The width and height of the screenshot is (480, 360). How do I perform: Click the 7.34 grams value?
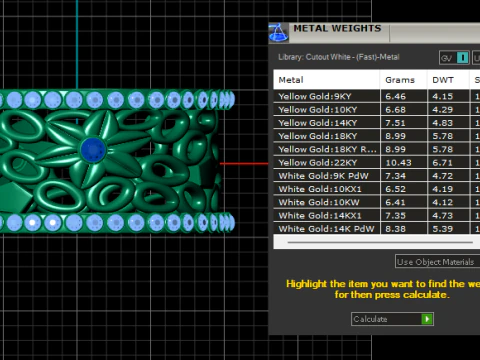pyautogui.click(x=395, y=176)
